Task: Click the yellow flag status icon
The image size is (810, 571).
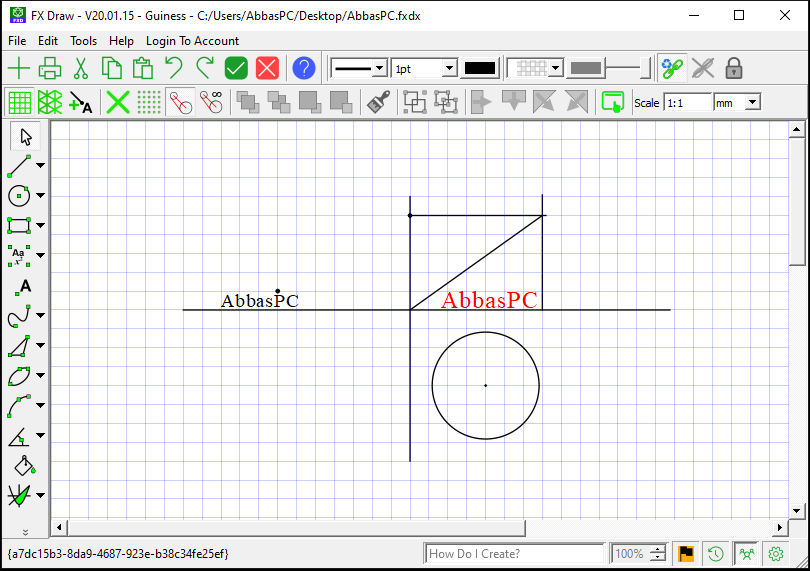Action: (686, 553)
